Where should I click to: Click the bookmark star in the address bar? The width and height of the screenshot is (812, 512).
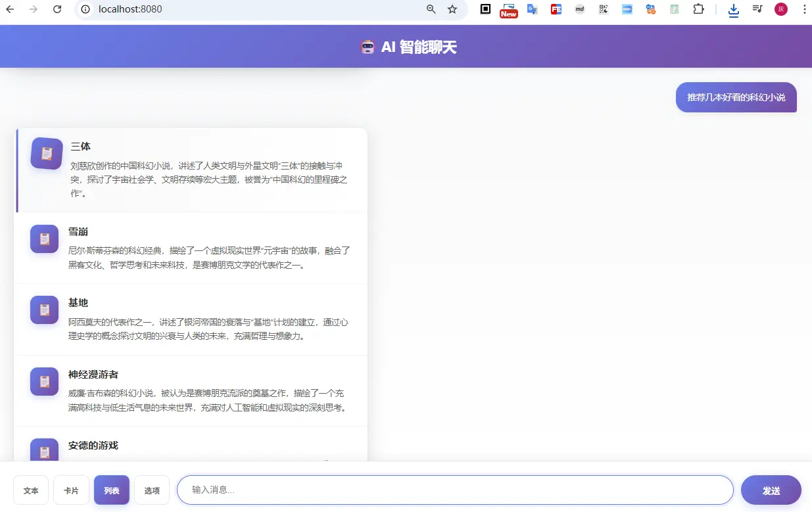[452, 9]
